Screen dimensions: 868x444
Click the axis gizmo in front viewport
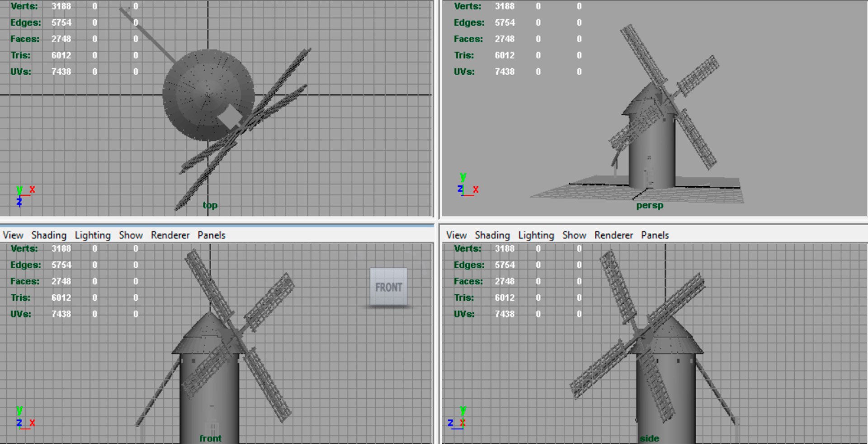click(x=25, y=418)
